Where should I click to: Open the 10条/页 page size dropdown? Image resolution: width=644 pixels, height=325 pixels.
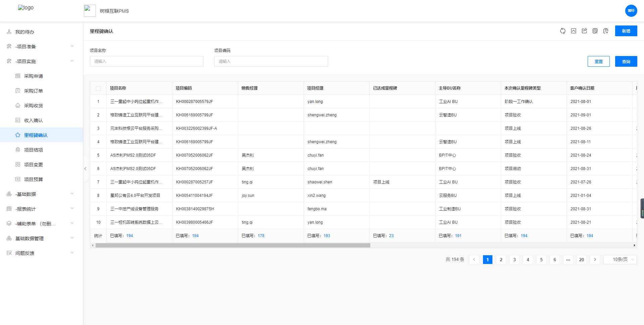point(620,260)
